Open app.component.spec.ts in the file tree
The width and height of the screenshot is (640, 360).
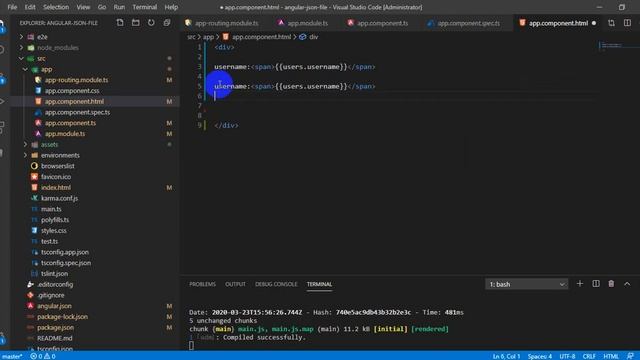pos(77,112)
